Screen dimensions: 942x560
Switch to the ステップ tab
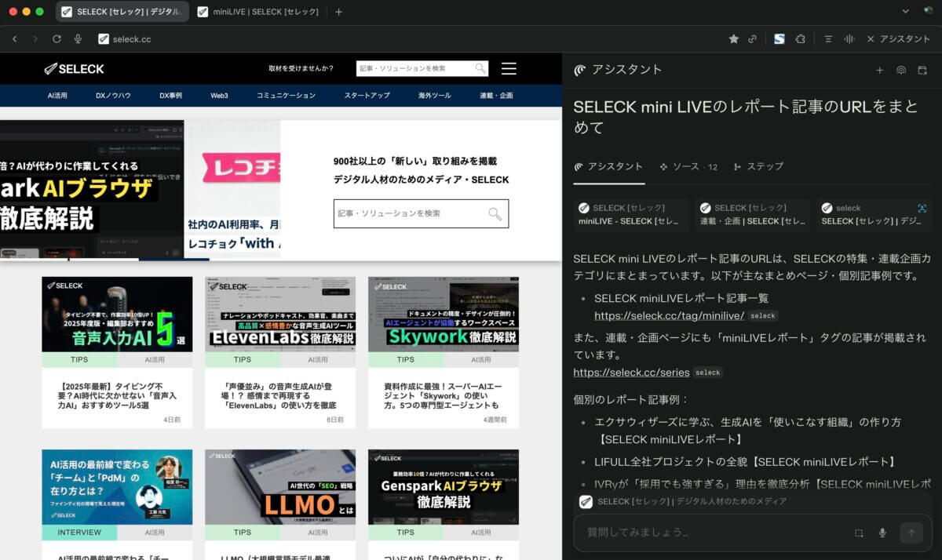(758, 166)
